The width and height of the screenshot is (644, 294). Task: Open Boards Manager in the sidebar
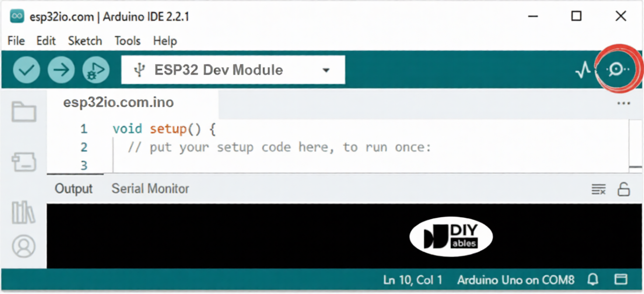[x=24, y=162]
